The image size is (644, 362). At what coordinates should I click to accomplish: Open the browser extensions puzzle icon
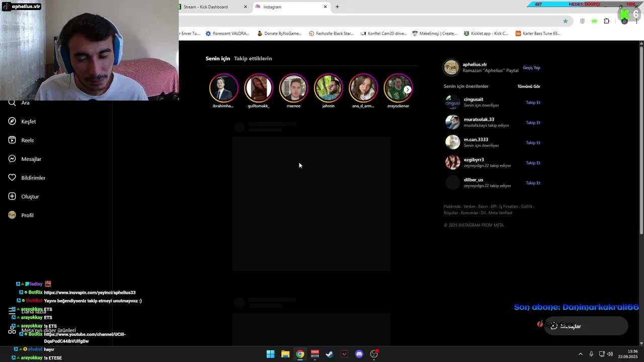click(x=606, y=21)
